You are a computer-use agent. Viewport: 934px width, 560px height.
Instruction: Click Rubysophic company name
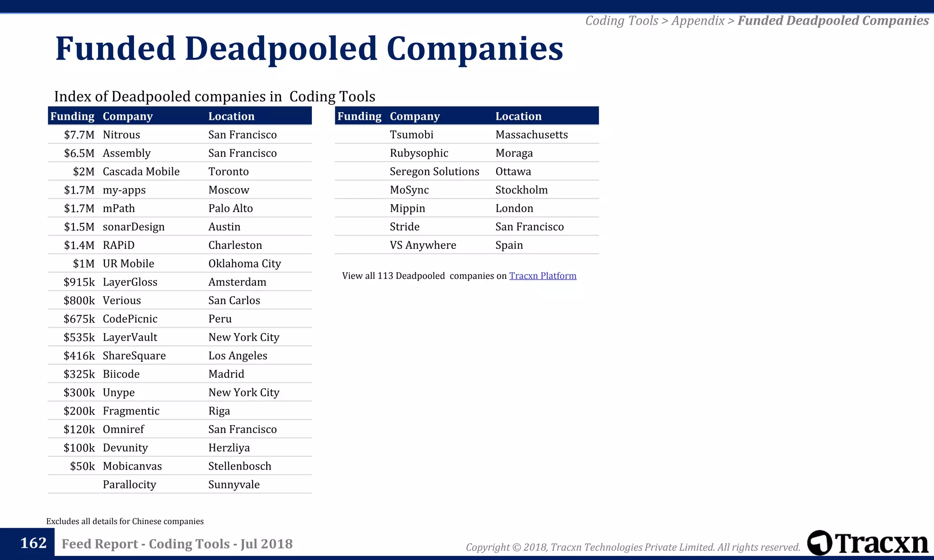coord(419,153)
